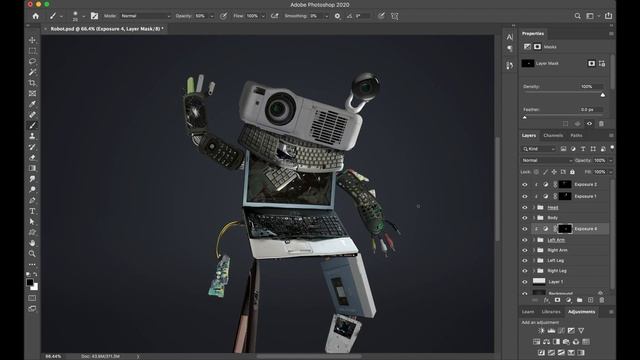Expand the Left Leg group
The width and height of the screenshot is (640, 360).
(534, 260)
